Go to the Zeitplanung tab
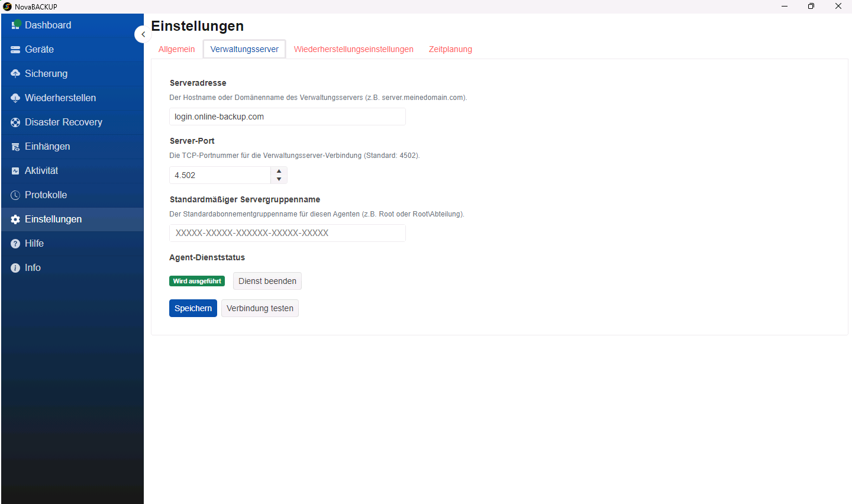Screen dimensions: 852x504 click(x=450, y=49)
